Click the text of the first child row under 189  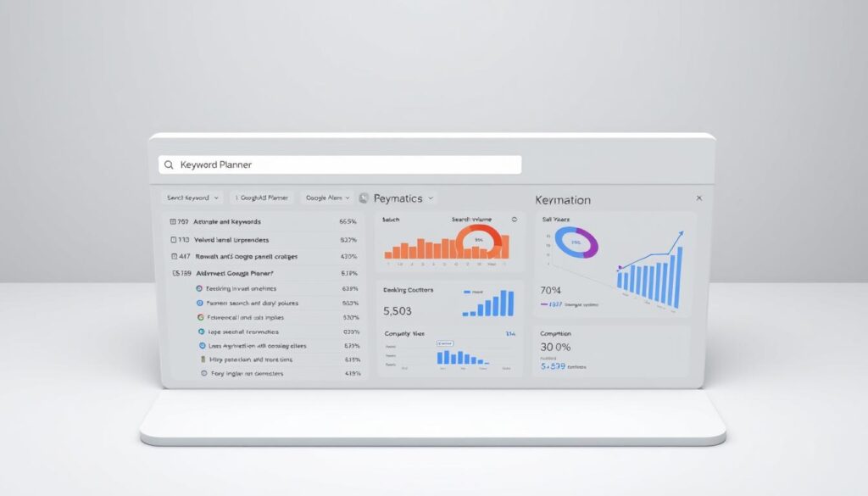[x=241, y=288]
